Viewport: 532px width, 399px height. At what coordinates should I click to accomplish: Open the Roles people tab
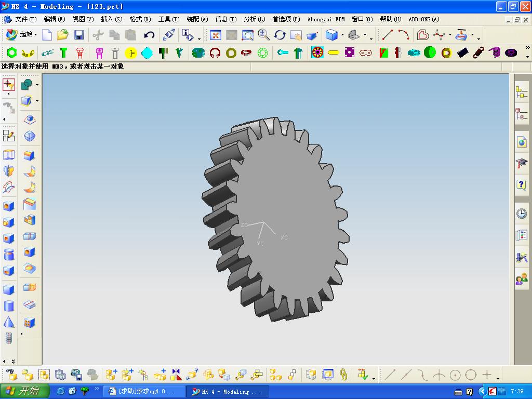[x=522, y=279]
